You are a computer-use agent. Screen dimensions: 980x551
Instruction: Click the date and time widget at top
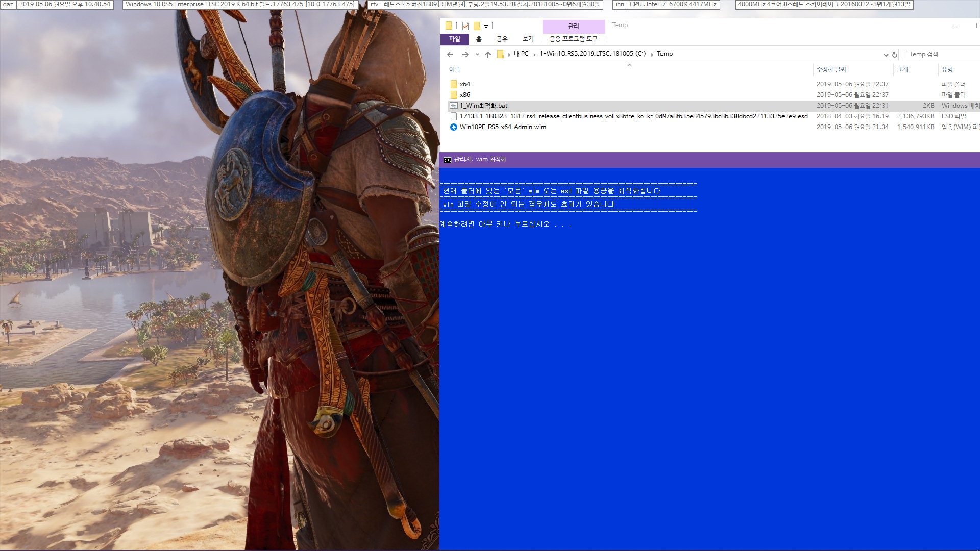[64, 4]
